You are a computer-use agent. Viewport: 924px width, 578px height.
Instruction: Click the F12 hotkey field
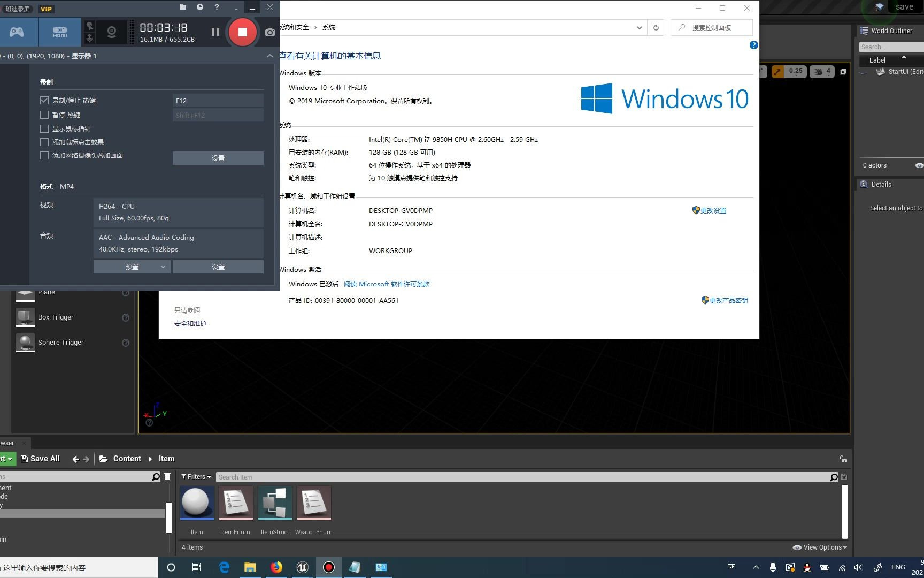[218, 101]
